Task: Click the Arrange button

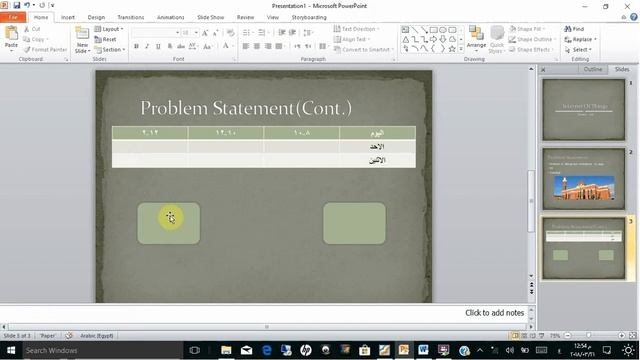Action: coord(476,39)
